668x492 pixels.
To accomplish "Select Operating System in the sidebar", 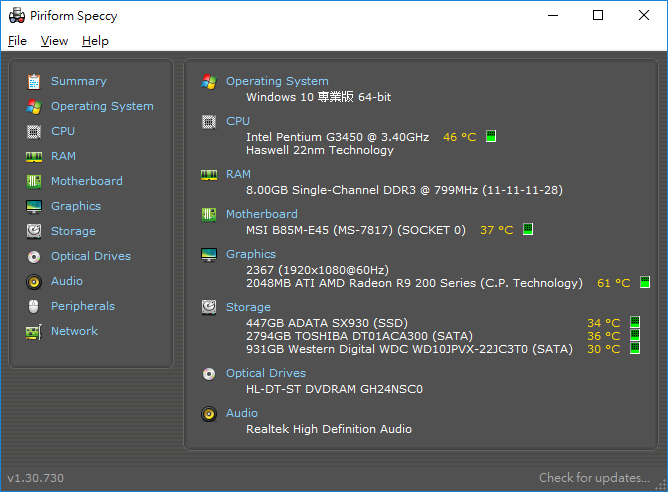I will pos(102,106).
